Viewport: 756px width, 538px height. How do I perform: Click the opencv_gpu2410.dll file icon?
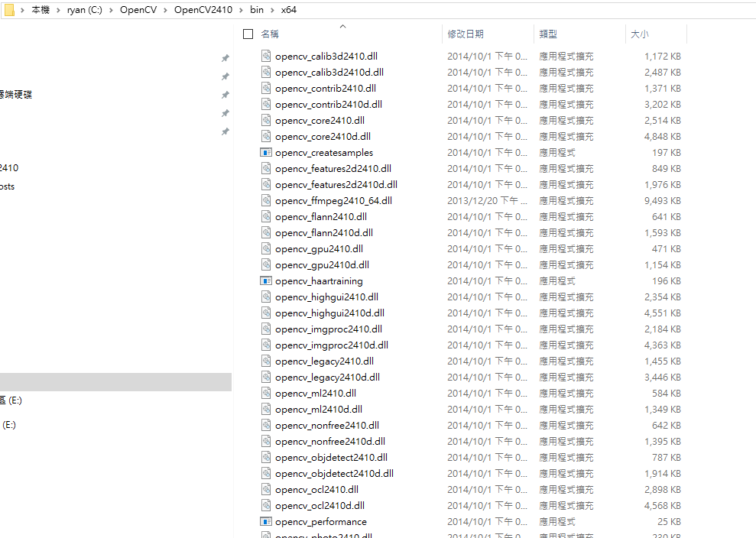[x=266, y=249]
